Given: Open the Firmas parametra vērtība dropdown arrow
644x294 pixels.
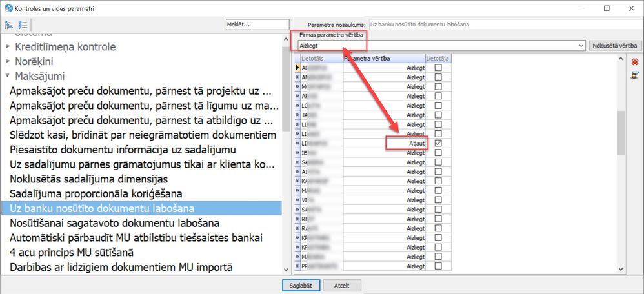Looking at the screenshot, I should point(581,46).
